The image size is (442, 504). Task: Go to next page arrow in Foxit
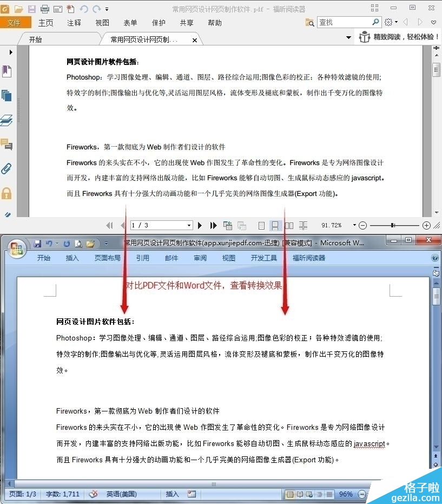pos(200,225)
